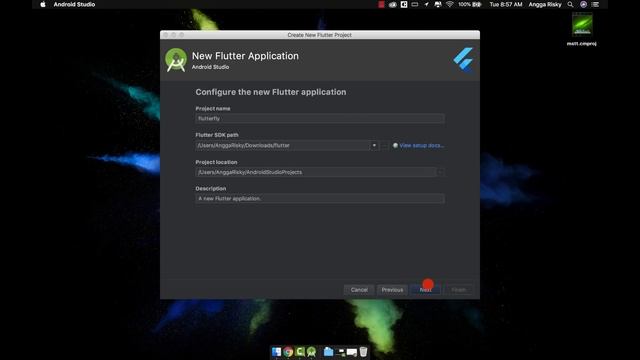Viewport: 640px width, 360px height.
Task: Open Notification Center in menu bar
Action: click(596, 4)
